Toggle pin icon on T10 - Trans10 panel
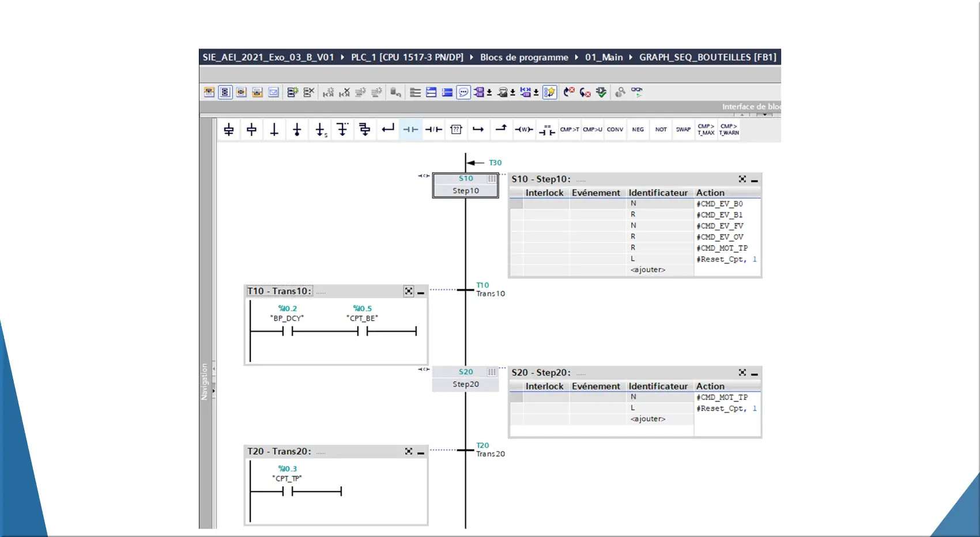 (409, 292)
